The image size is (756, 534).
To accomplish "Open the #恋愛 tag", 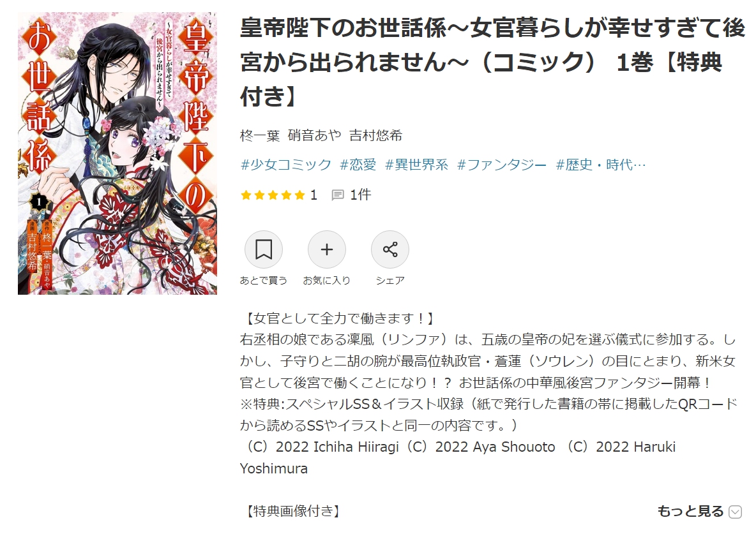I will [358, 165].
